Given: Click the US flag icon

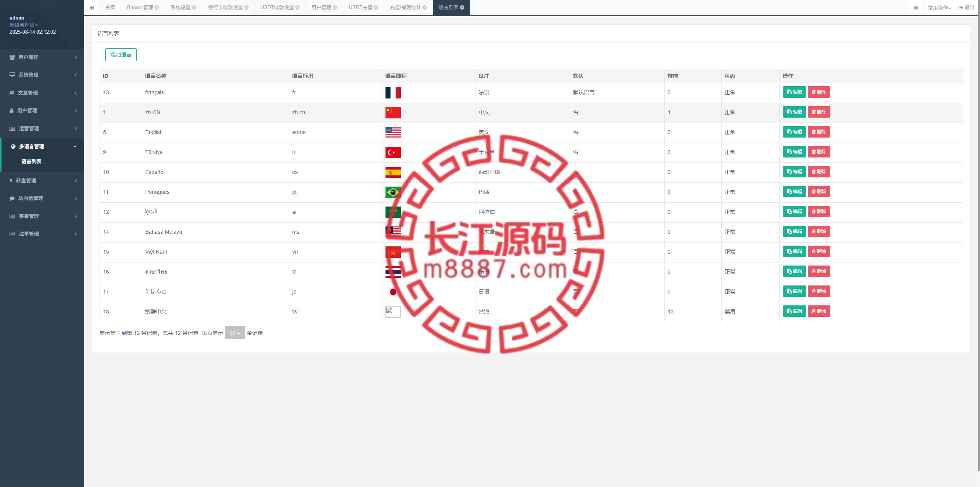Looking at the screenshot, I should click(x=393, y=133).
